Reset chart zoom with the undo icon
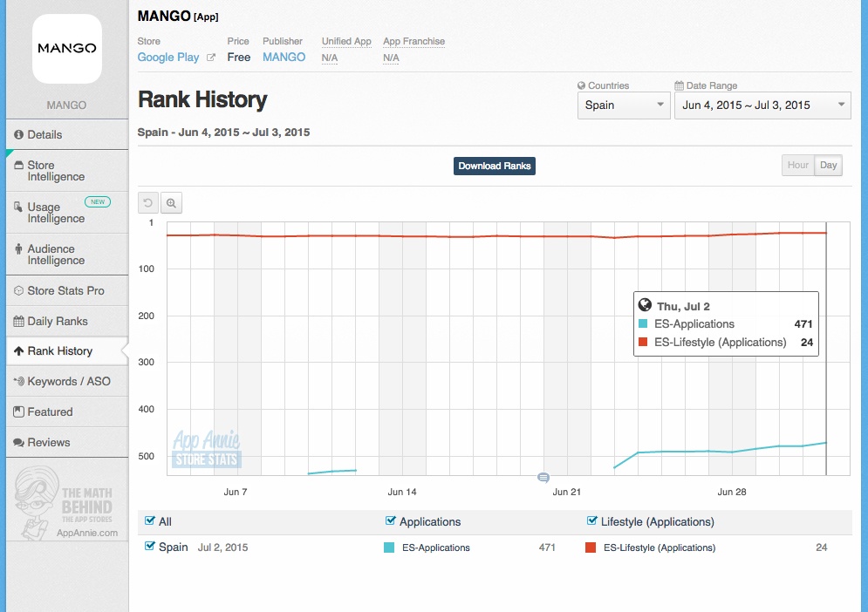 point(147,203)
